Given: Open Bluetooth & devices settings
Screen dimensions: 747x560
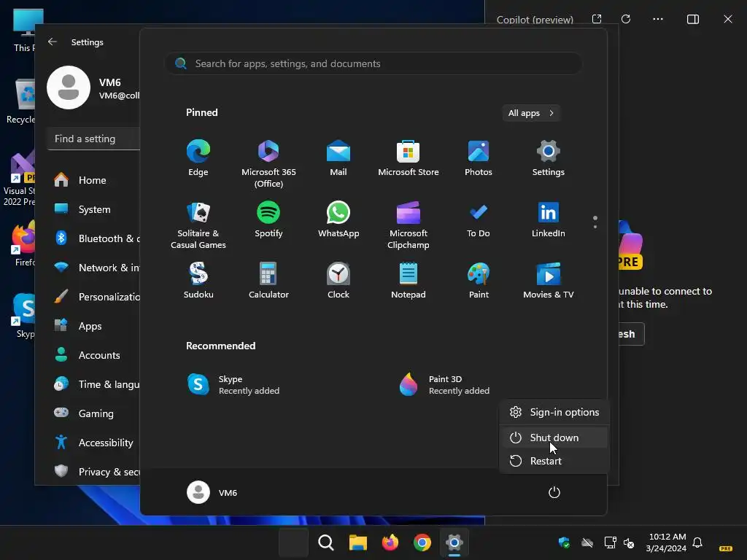Looking at the screenshot, I should tap(96, 238).
